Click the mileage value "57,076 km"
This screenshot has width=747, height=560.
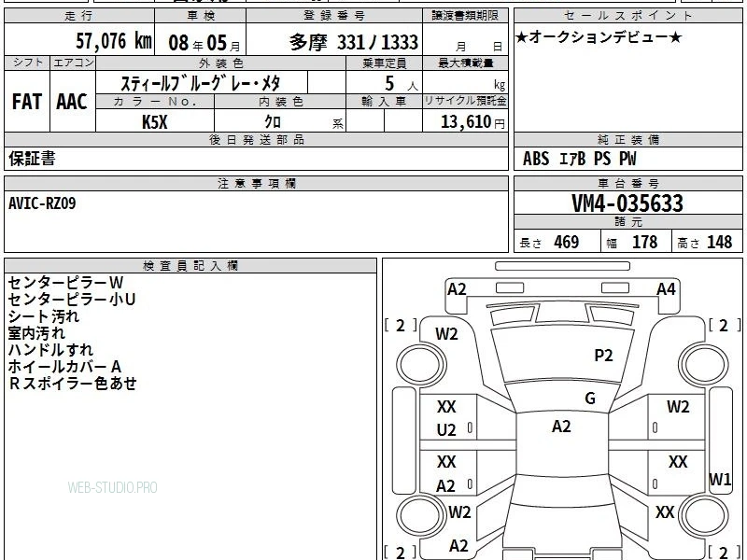pyautogui.click(x=114, y=41)
